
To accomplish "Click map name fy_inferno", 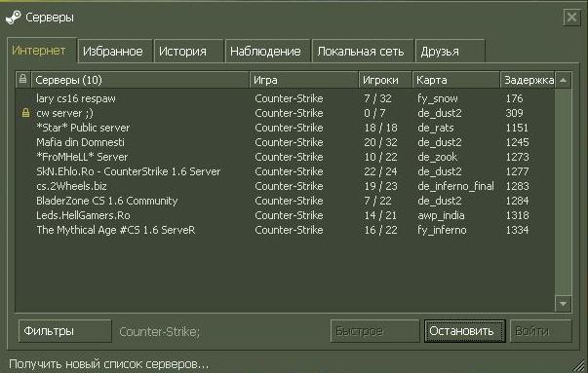I will (x=442, y=230).
